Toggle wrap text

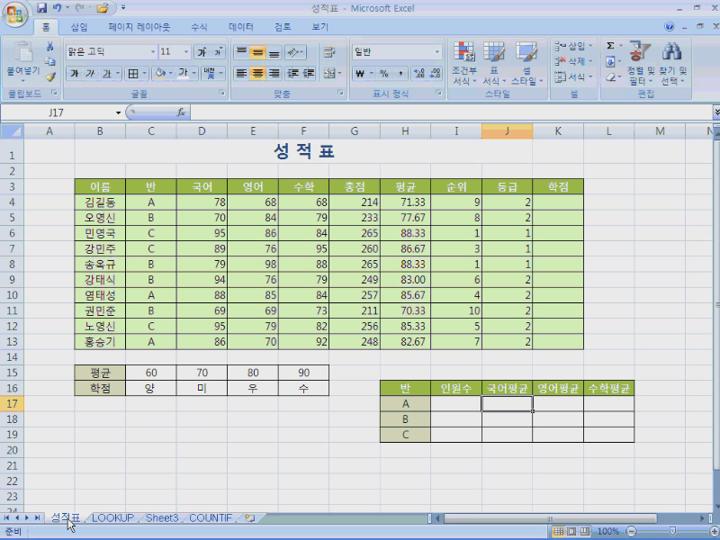coord(329,52)
